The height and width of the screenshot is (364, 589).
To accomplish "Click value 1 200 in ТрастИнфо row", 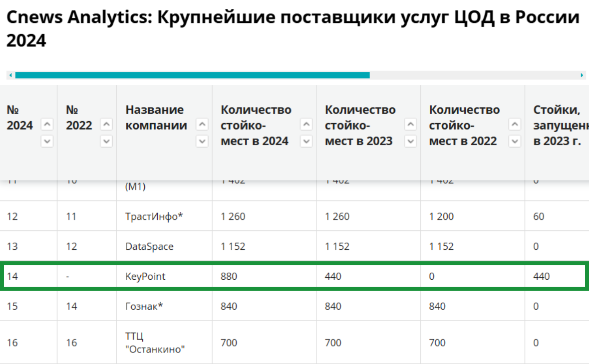I will click(x=441, y=216).
